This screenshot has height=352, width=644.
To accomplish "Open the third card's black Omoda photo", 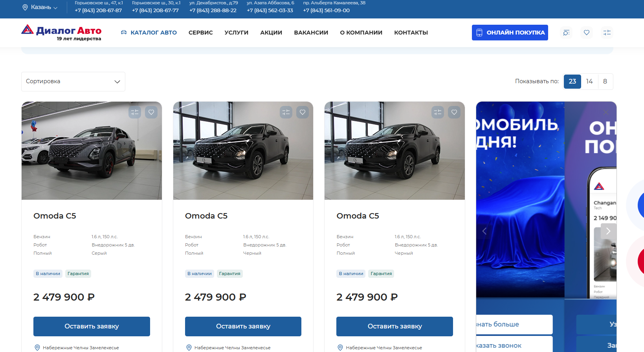I will tap(394, 151).
